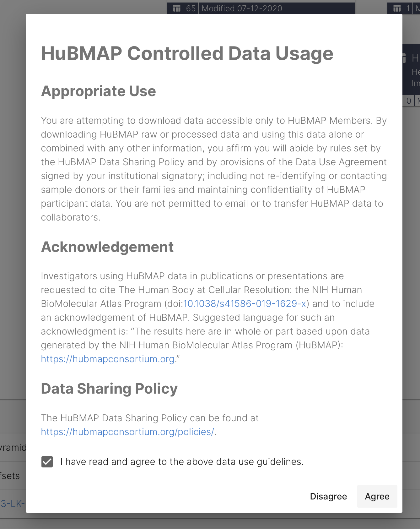This screenshot has height=529, width=420.
Task: Click the Appropriate Use heading
Action: (x=98, y=91)
